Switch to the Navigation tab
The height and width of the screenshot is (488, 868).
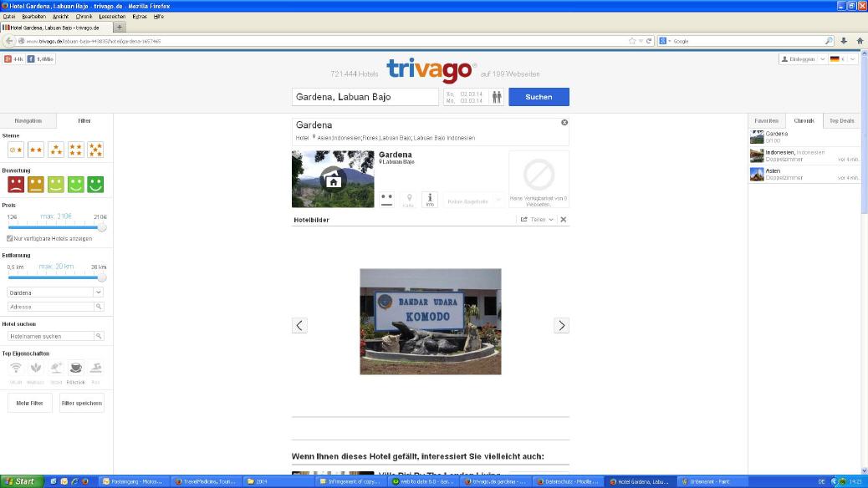pyautogui.click(x=28, y=120)
